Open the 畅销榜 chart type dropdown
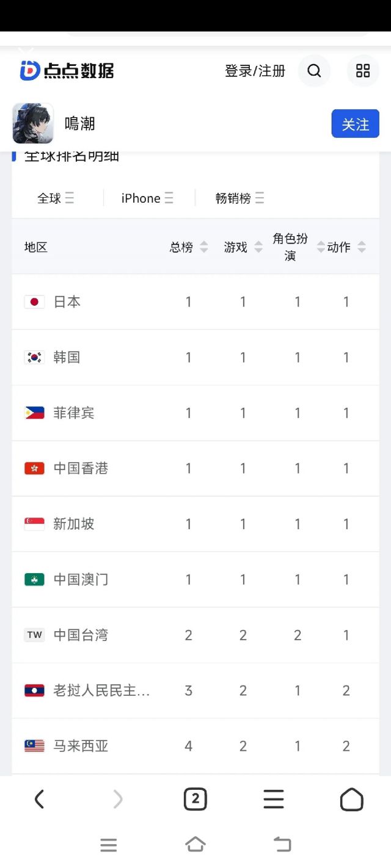Screen dimensions: 391x868 [x=239, y=198]
